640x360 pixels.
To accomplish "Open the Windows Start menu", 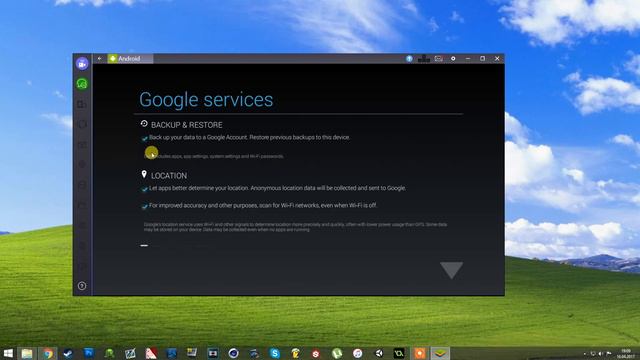I will (x=8, y=353).
